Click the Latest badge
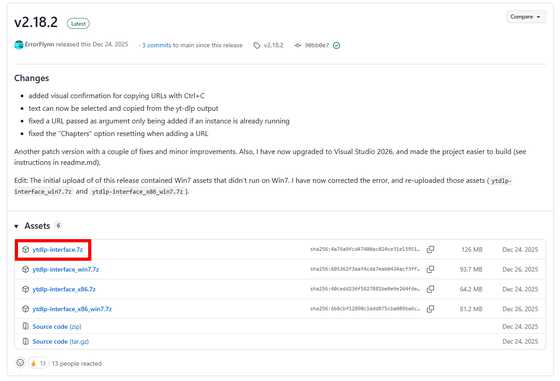 click(x=78, y=24)
